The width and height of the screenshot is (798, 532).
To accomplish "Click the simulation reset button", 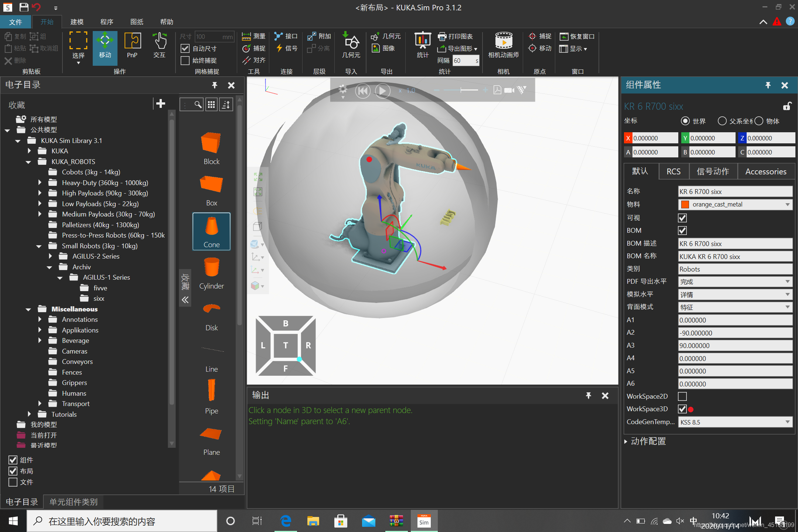I will pyautogui.click(x=362, y=91).
